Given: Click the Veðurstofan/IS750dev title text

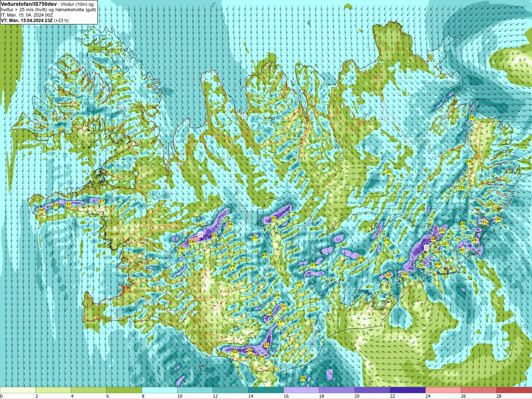Looking at the screenshot, I should tap(29, 4).
